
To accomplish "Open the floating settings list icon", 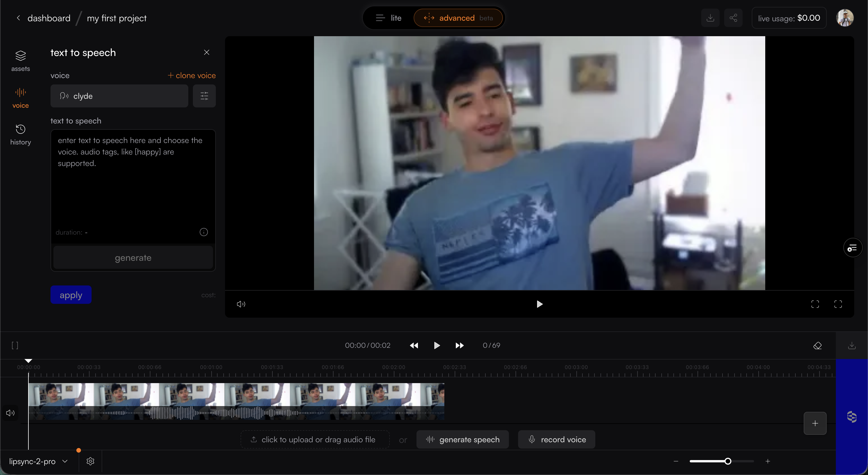I will coord(852,248).
